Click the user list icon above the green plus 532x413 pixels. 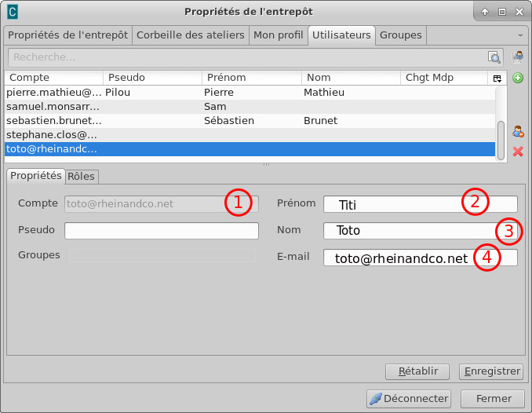pyautogui.click(x=518, y=57)
